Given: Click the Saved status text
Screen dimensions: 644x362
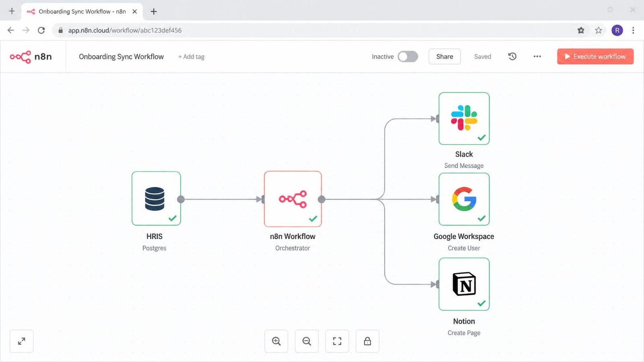Looking at the screenshot, I should [483, 57].
